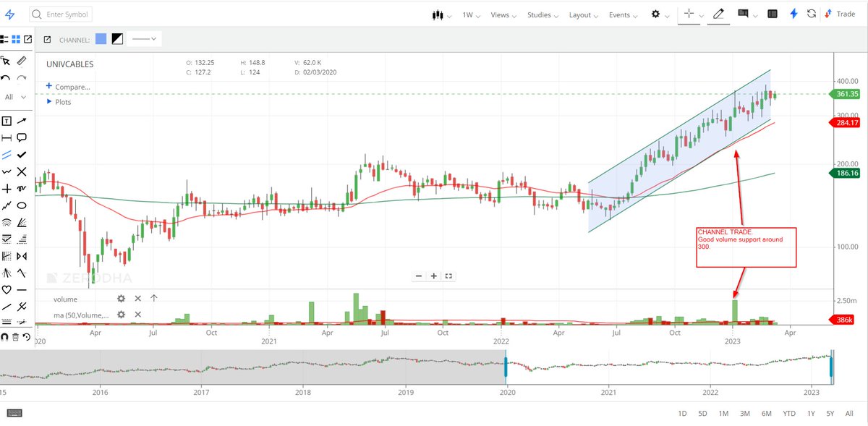Screen dimensions: 868x426
Task: Open the candlestick chart type dropdown
Action: (441, 14)
